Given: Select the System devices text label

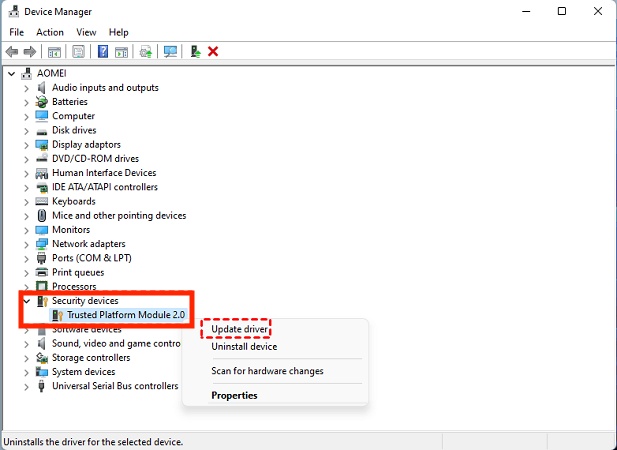Looking at the screenshot, I should pyautogui.click(x=83, y=372).
